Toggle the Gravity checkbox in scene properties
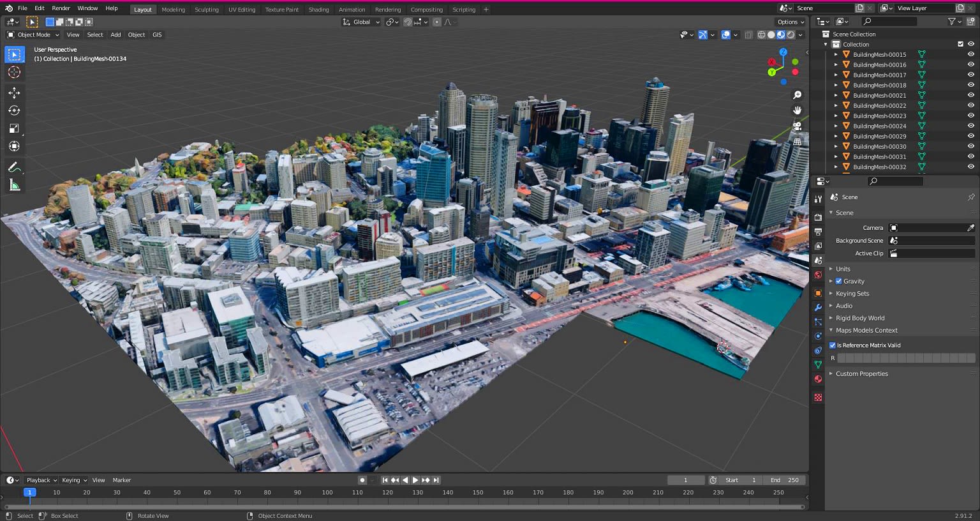The width and height of the screenshot is (980, 521). coord(839,281)
